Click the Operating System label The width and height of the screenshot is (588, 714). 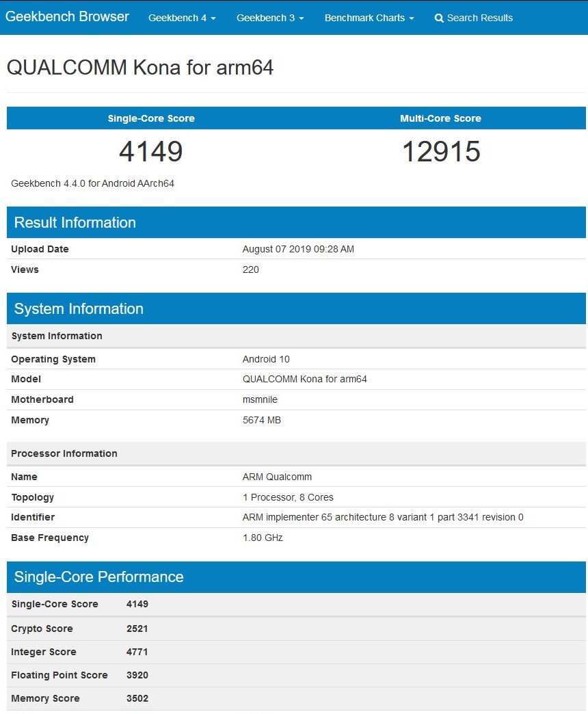(53, 359)
